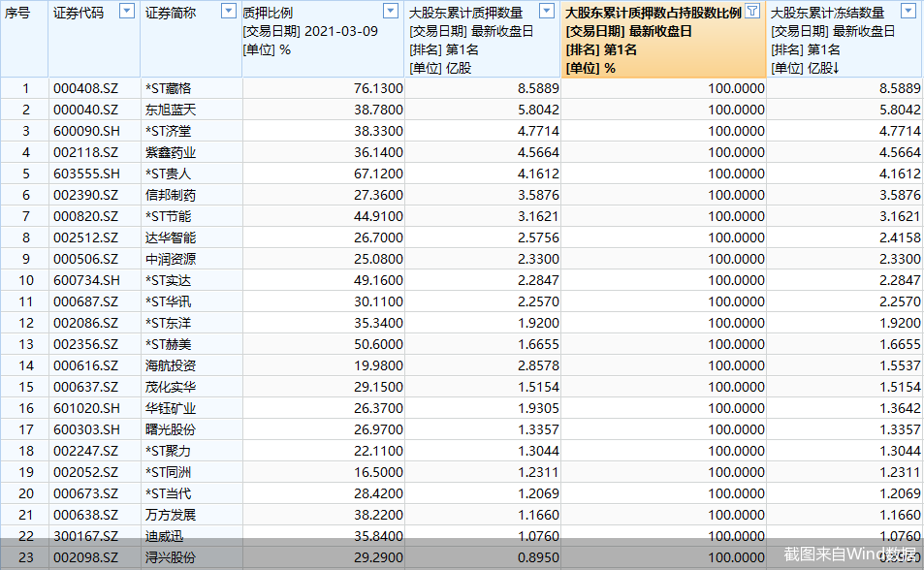Click pledge ratio value 16.5000
Screen dimensions: 924x570
(x=378, y=472)
